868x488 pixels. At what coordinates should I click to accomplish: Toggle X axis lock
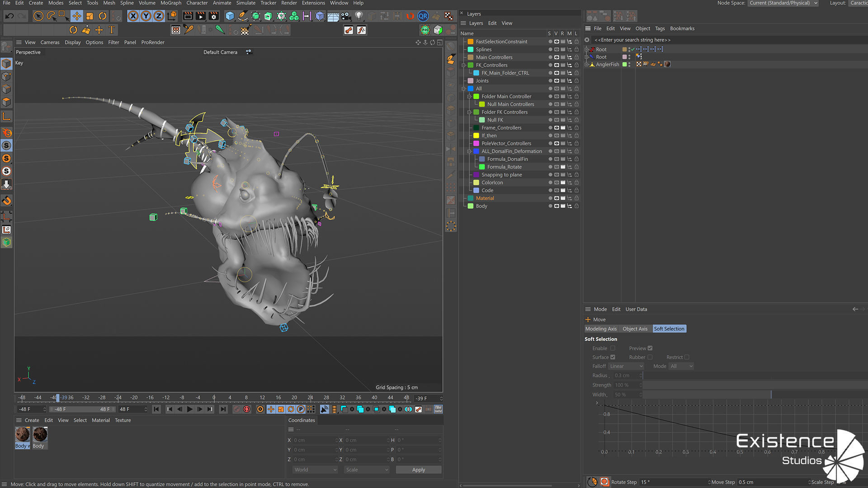tap(133, 17)
